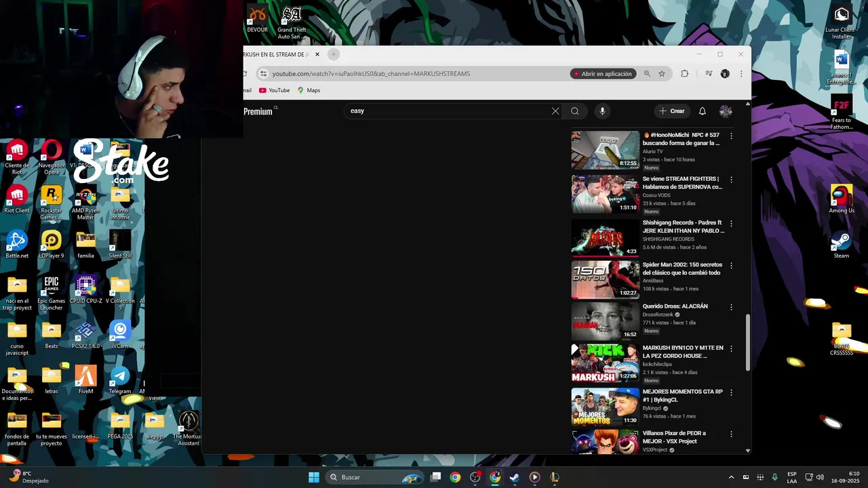Start voice search with microphone icon

point(602,111)
